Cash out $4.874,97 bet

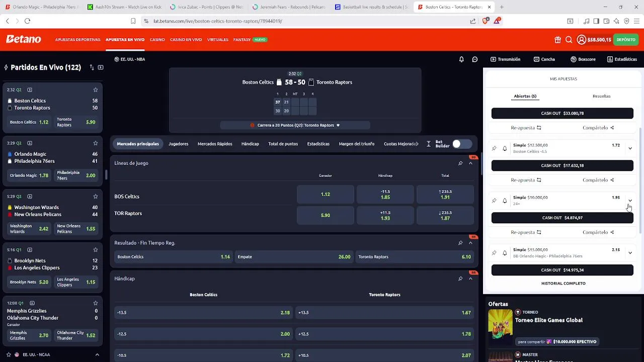point(562,218)
